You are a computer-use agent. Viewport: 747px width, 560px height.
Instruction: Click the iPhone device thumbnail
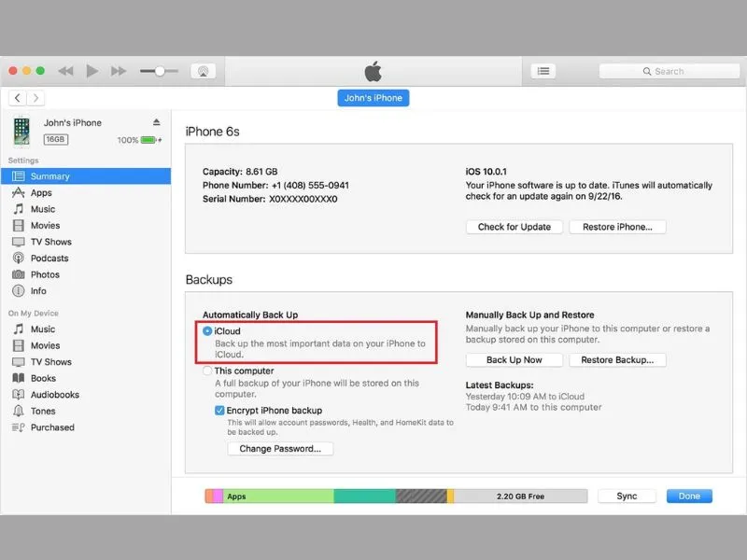(21, 131)
